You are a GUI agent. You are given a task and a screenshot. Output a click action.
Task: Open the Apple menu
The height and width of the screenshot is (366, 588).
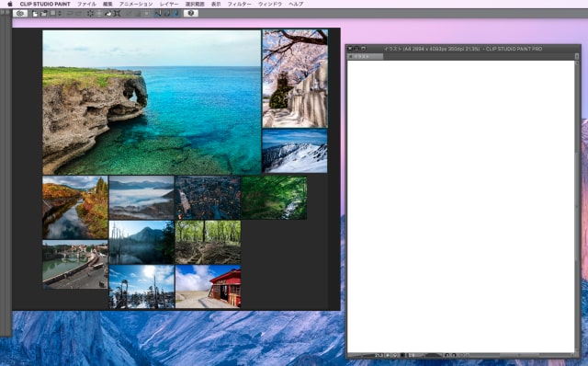coord(10,4)
